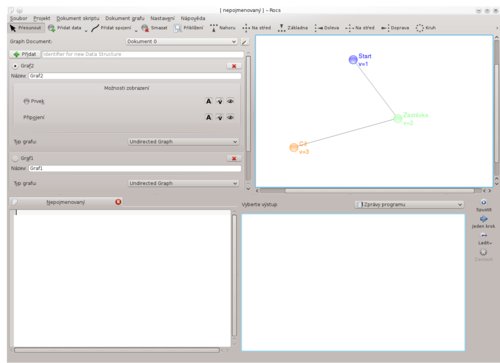Align nodes with the Kruh circle icon
Image resolution: width=500 pixels, height=363 pixels.
(x=426, y=28)
